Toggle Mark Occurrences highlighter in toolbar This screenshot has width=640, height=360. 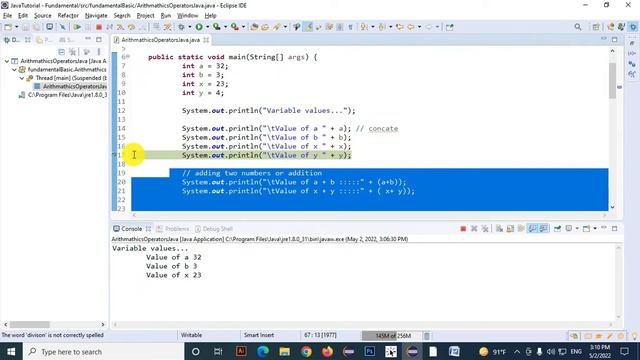point(308,27)
